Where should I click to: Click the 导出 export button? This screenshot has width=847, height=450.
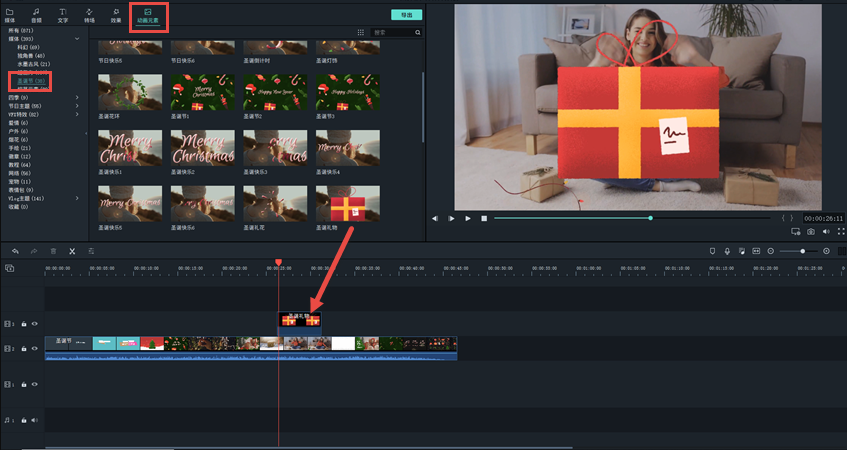coord(406,15)
